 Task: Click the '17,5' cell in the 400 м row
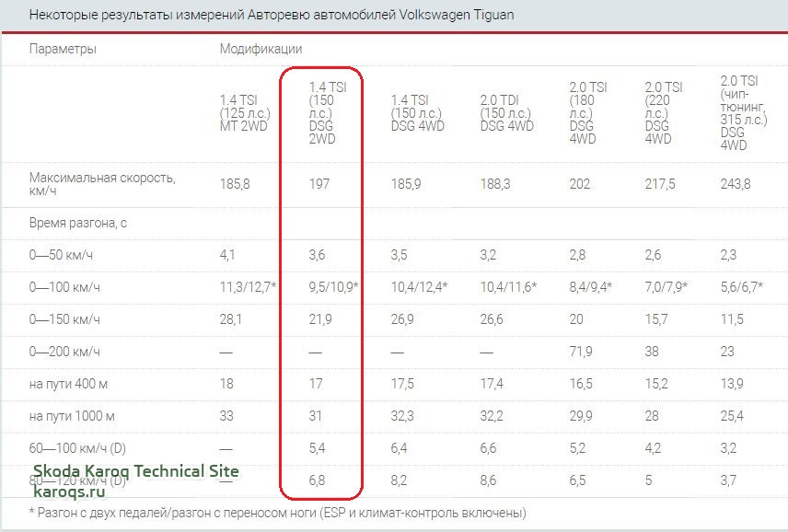click(x=402, y=384)
